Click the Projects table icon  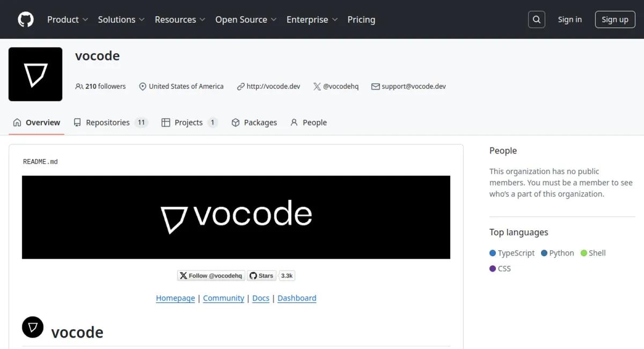pos(166,122)
